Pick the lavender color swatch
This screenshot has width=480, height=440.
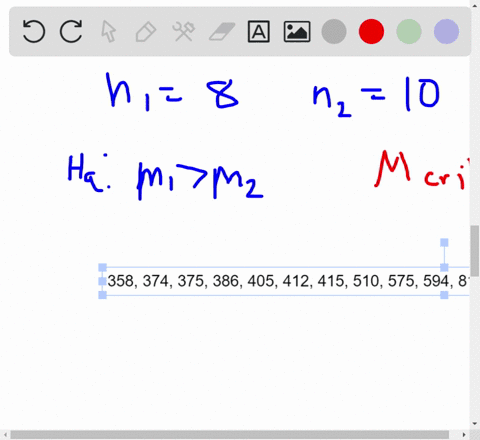tap(446, 32)
